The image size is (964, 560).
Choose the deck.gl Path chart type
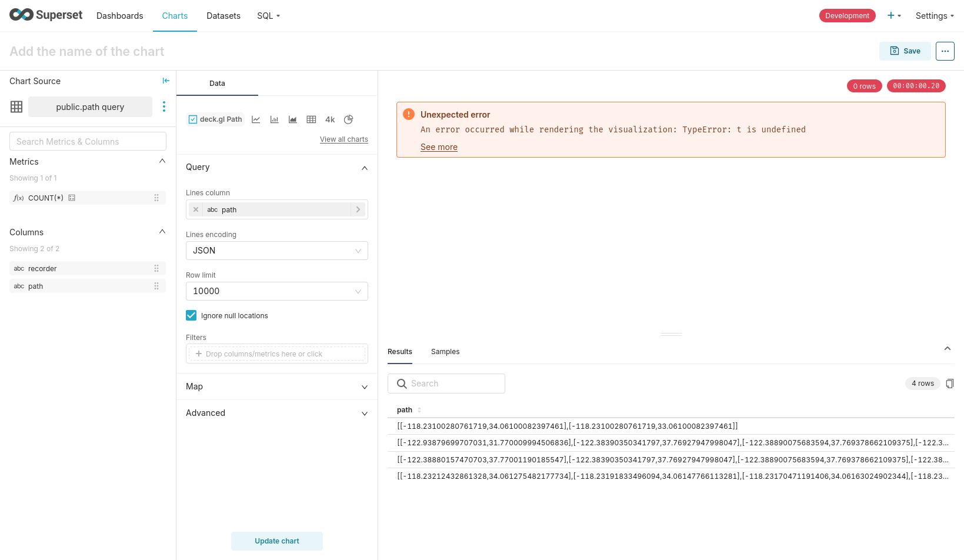point(215,119)
